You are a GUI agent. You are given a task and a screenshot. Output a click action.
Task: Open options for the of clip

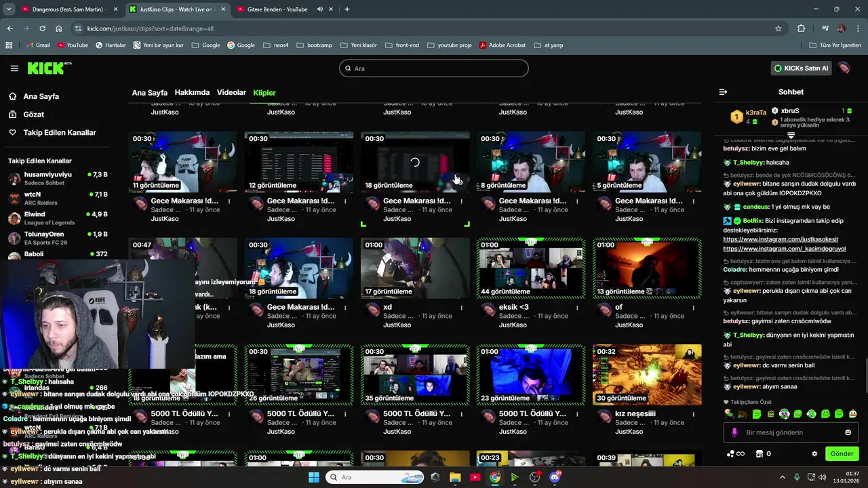pyautogui.click(x=693, y=308)
